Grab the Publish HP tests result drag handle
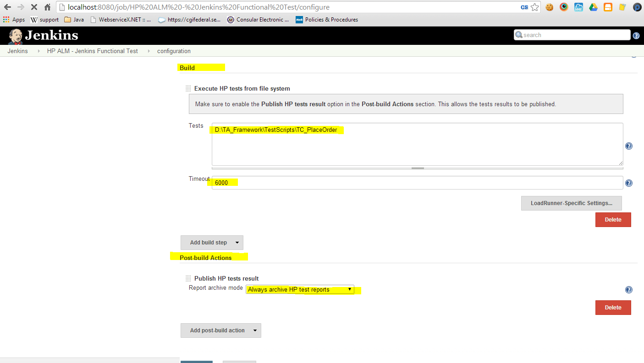 click(x=188, y=278)
